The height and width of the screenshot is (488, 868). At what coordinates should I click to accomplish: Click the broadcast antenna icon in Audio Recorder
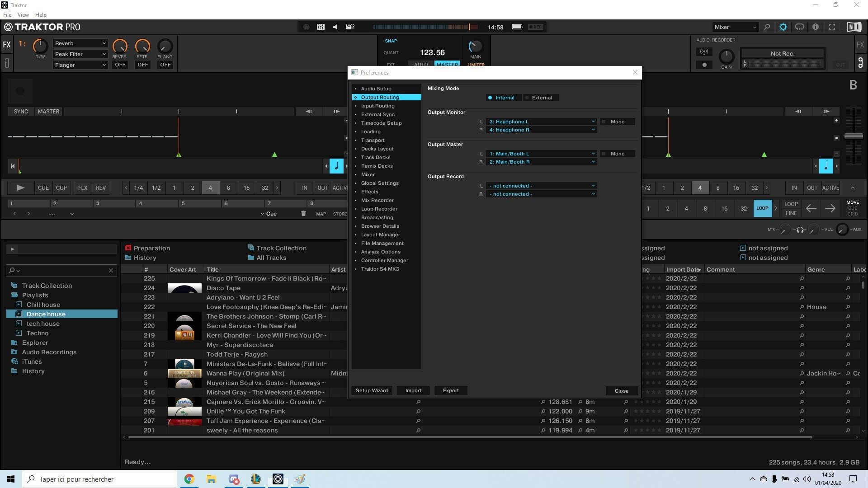[x=704, y=52]
